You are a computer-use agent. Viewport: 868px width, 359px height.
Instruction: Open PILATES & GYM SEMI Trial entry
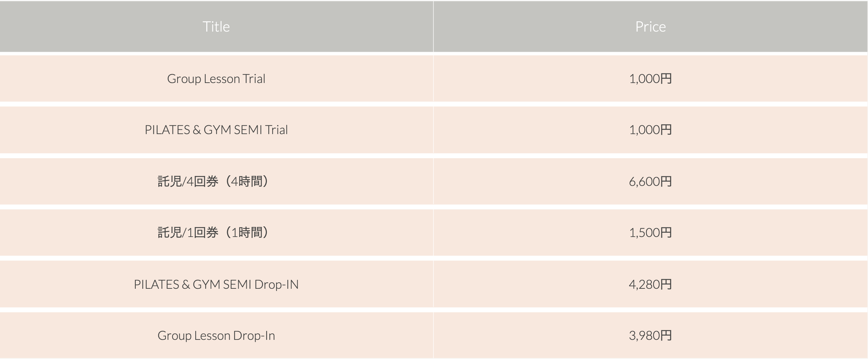(216, 130)
